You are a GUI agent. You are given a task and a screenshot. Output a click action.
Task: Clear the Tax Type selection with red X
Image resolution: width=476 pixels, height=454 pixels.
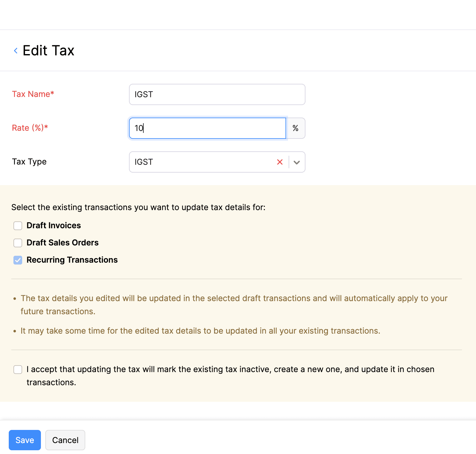coord(280,162)
